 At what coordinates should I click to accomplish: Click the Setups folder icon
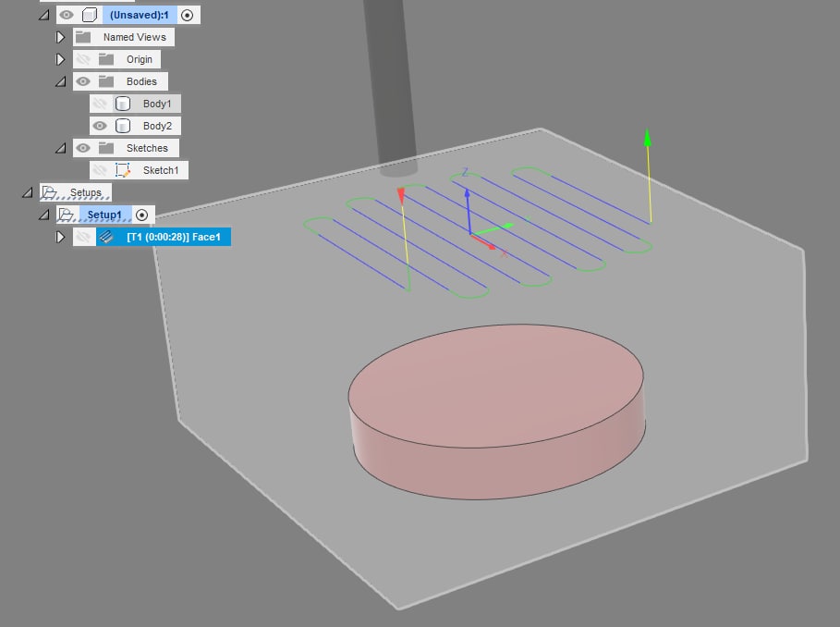point(50,191)
